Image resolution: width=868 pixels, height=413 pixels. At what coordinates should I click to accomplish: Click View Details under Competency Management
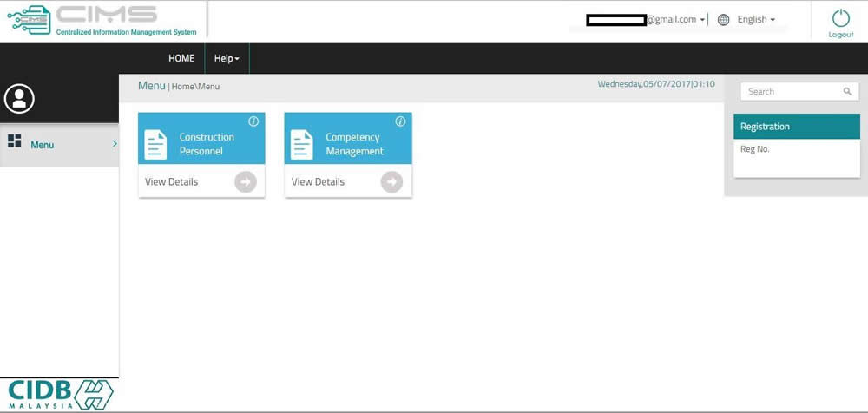point(318,181)
